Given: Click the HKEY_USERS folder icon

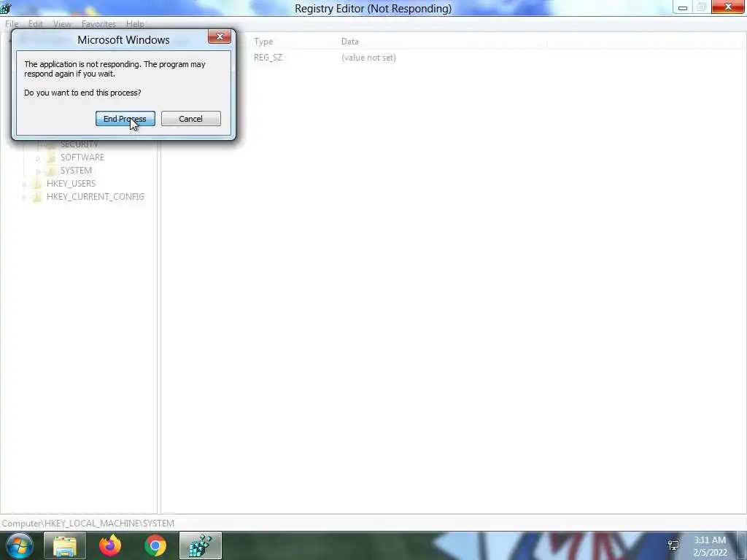Looking at the screenshot, I should [36, 183].
